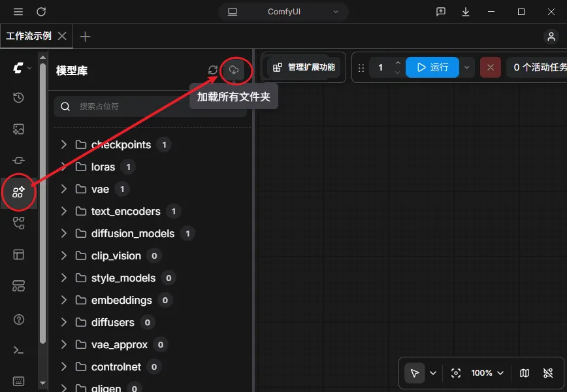This screenshot has width=567, height=392.
Task: Open the model library sidebar icon
Action: pyautogui.click(x=18, y=192)
